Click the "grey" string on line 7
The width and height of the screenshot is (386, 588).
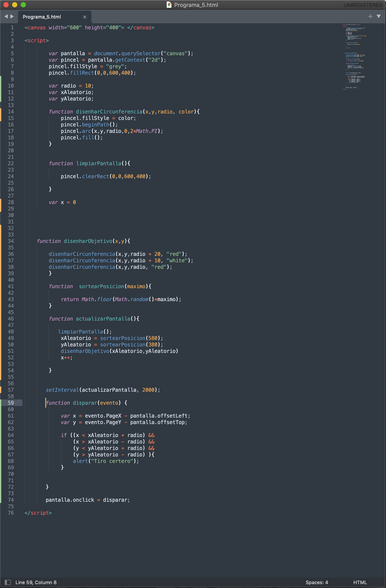[115, 66]
